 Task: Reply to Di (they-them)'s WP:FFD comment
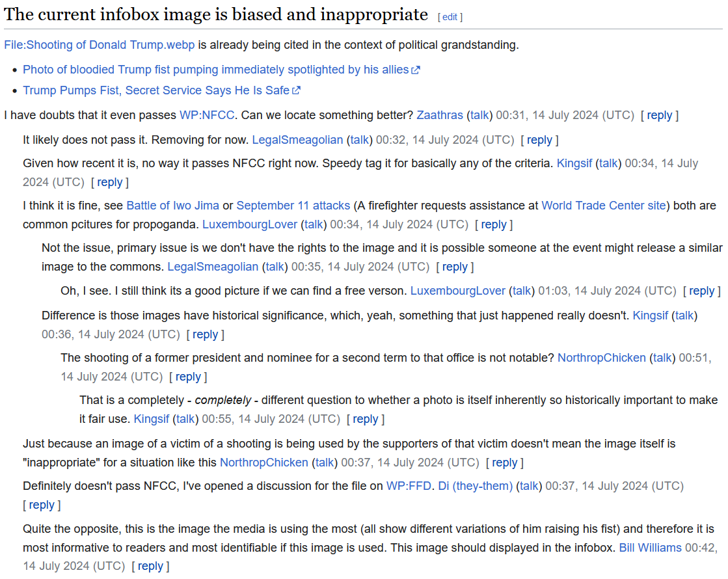[x=42, y=505]
